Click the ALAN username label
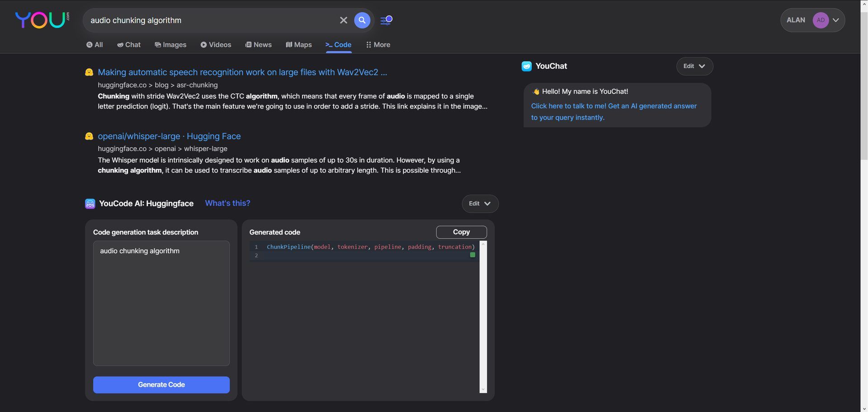Viewport: 868px width, 412px height. [x=796, y=20]
